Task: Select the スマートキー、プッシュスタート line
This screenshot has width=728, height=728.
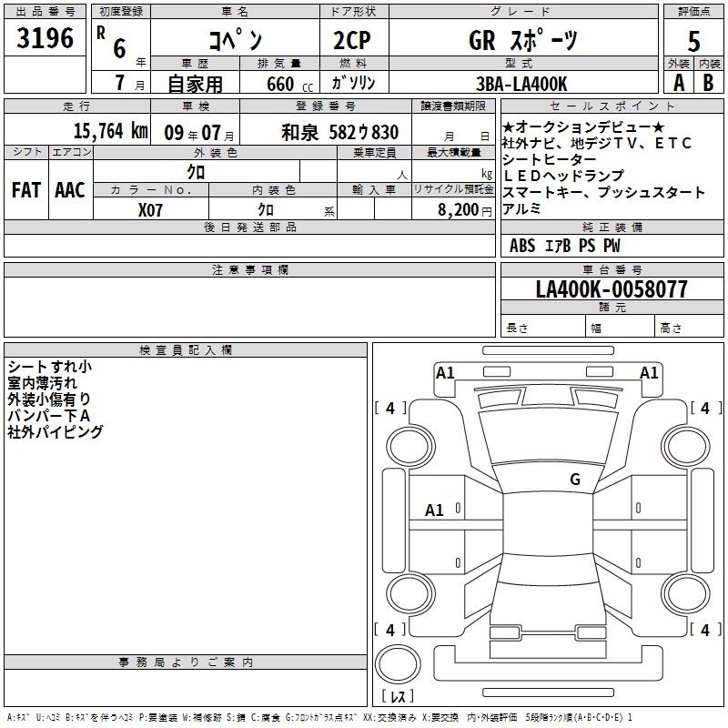Action: tap(603, 192)
